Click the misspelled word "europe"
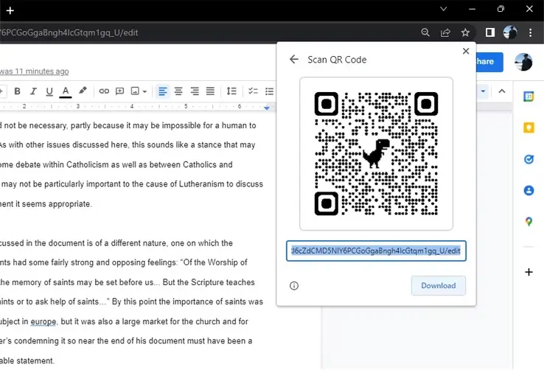This screenshot has width=544, height=392. click(x=43, y=321)
